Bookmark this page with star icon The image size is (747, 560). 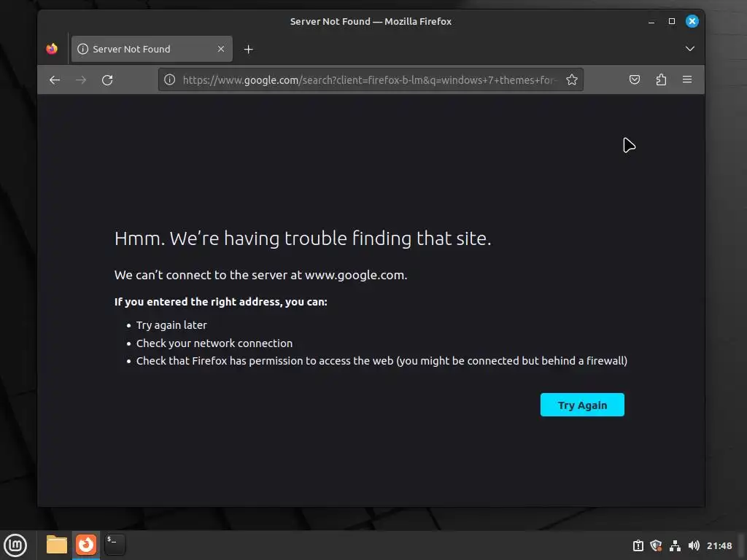(572, 79)
